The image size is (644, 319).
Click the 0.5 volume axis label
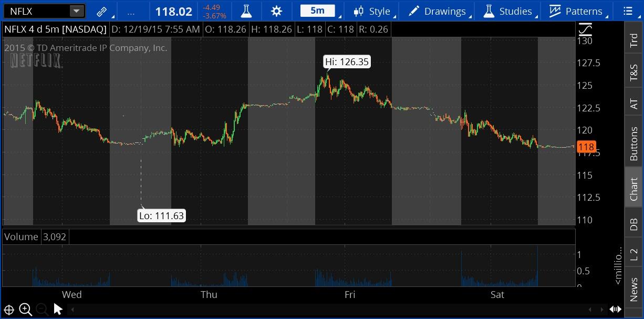coord(583,271)
